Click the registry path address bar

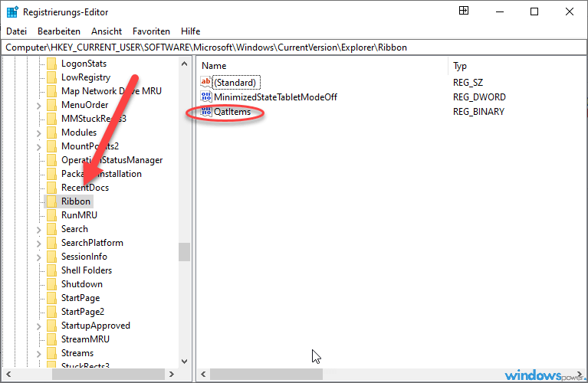[x=294, y=47]
